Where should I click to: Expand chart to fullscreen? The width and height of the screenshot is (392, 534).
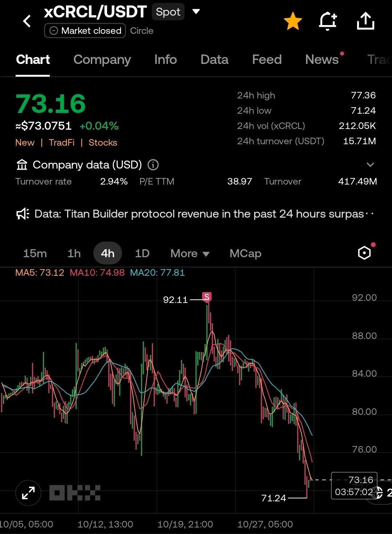point(28,493)
